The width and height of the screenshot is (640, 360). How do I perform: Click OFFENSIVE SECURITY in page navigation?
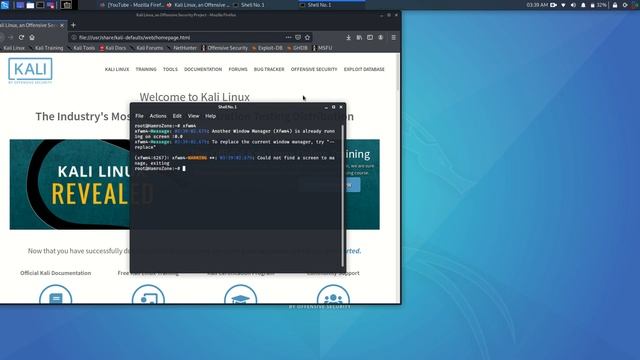pos(314,69)
